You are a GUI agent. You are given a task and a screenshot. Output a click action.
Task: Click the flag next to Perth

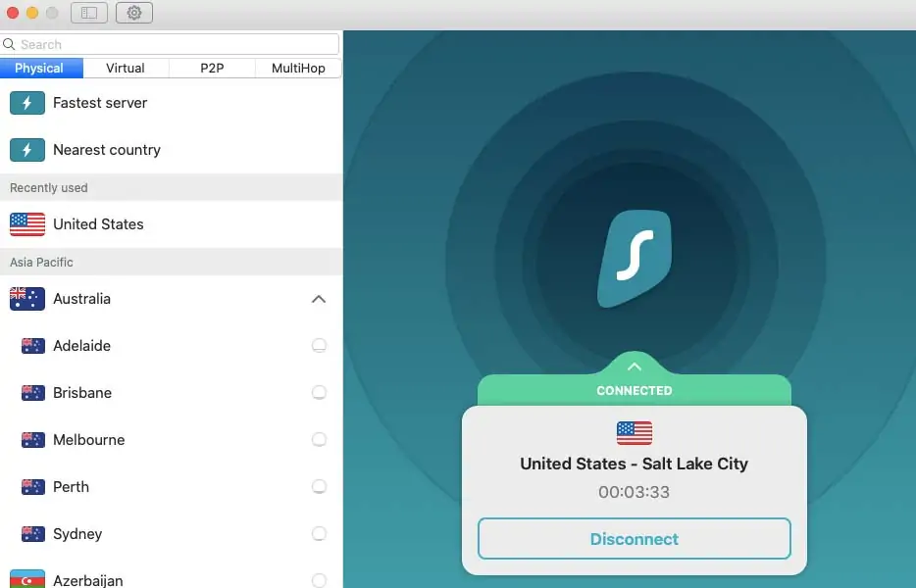(33, 487)
